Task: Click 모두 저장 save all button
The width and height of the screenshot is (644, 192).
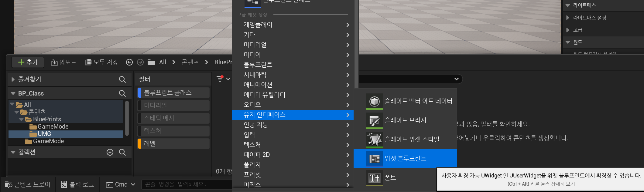Action: coord(101,62)
